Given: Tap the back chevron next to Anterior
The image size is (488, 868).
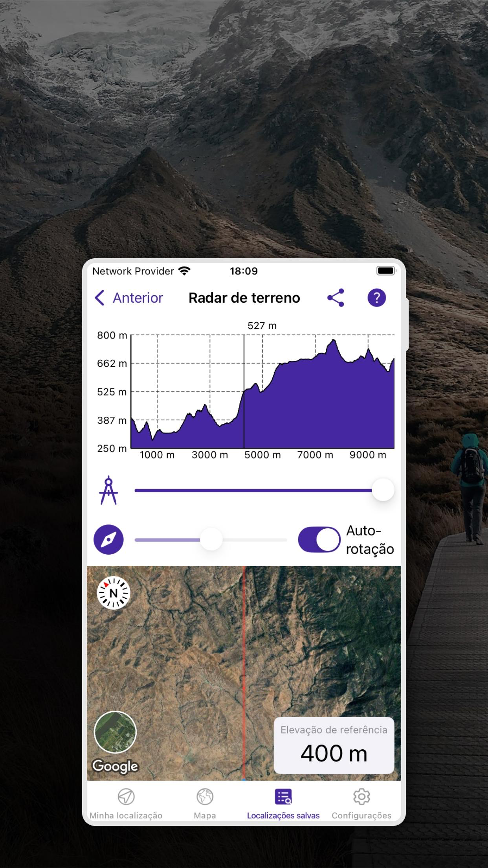Looking at the screenshot, I should pyautogui.click(x=99, y=298).
